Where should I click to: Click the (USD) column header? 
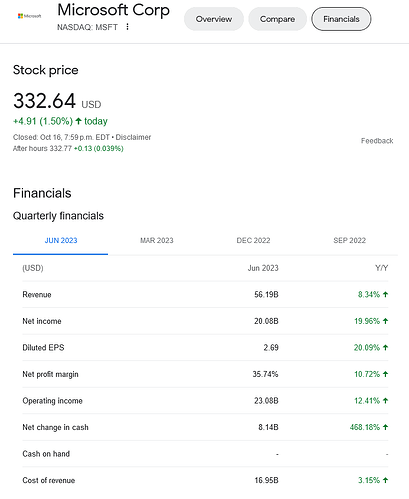coord(33,268)
